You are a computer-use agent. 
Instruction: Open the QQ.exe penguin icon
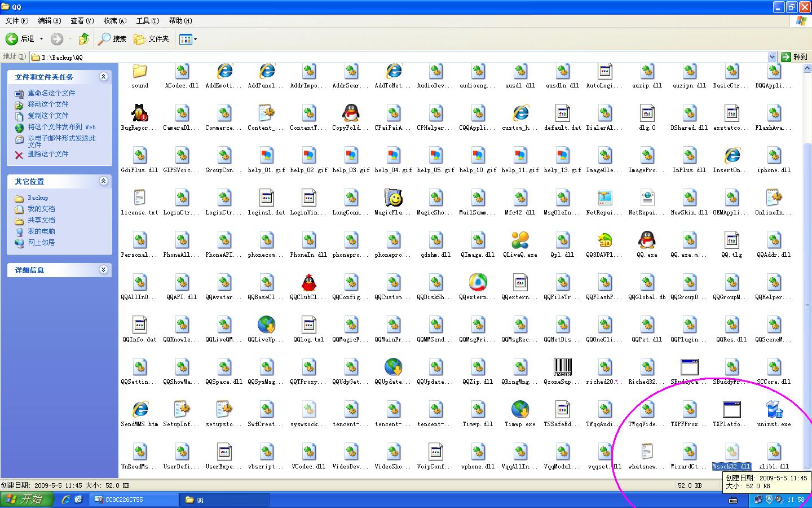[647, 240]
